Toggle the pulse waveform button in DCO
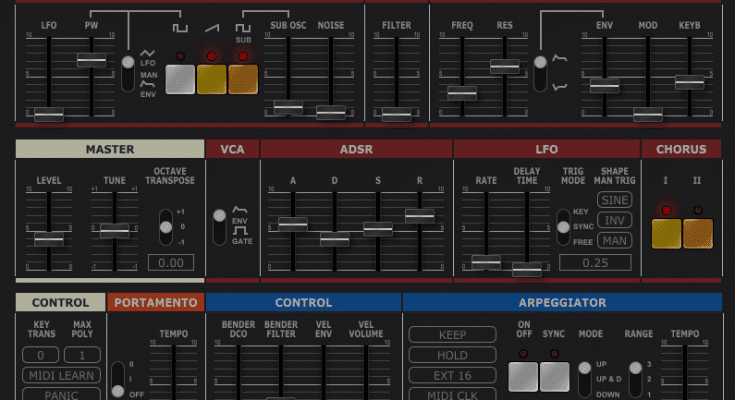Screen dimensions: 735x400 (180, 79)
